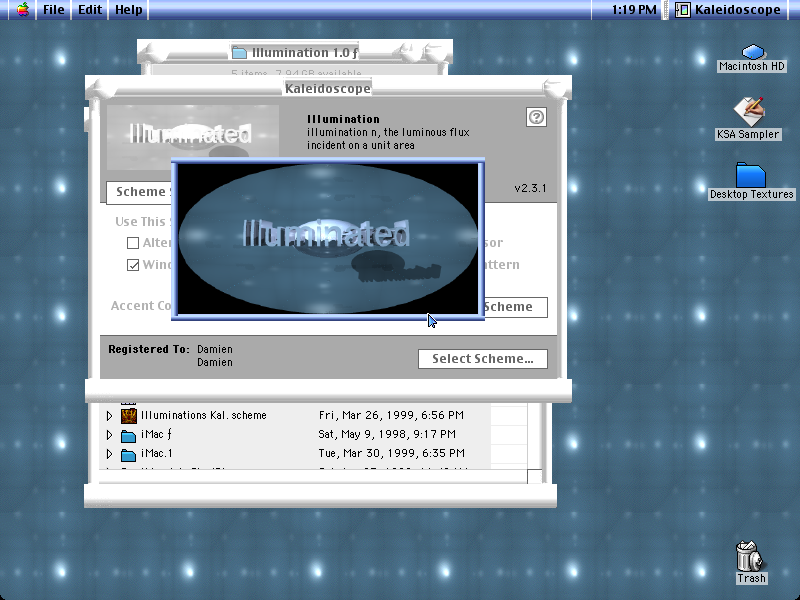Click the 1:19 PM menu bar clock
Screen dimensions: 800x600
634,10
